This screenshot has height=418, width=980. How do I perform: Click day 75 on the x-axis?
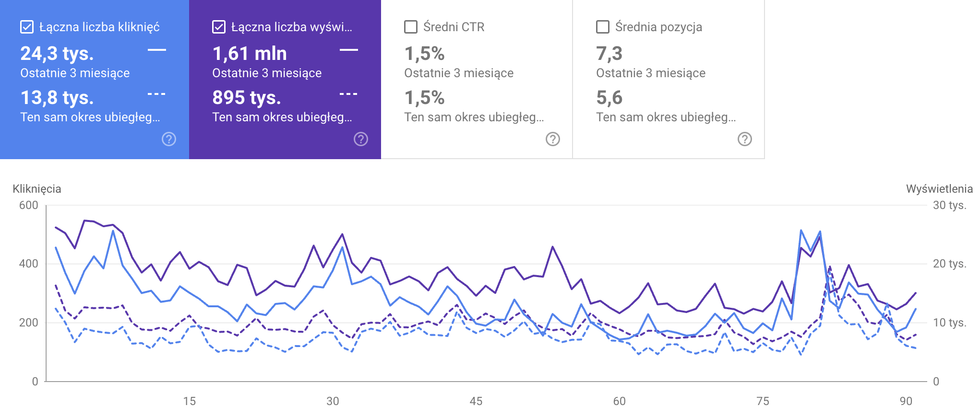coord(763,401)
